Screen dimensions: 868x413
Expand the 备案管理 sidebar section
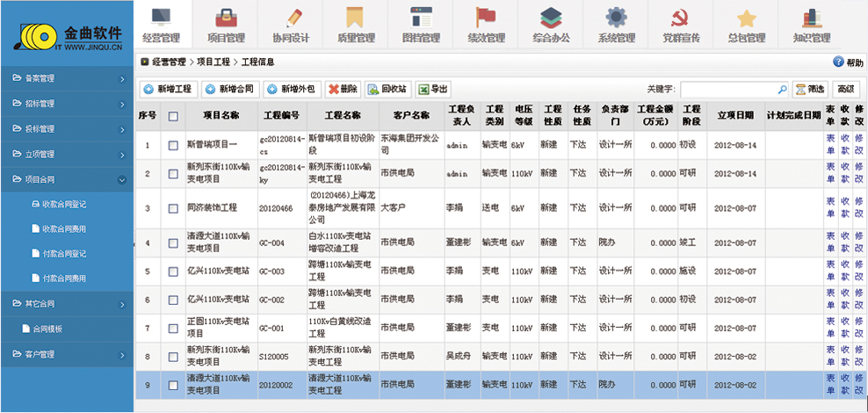(67, 79)
